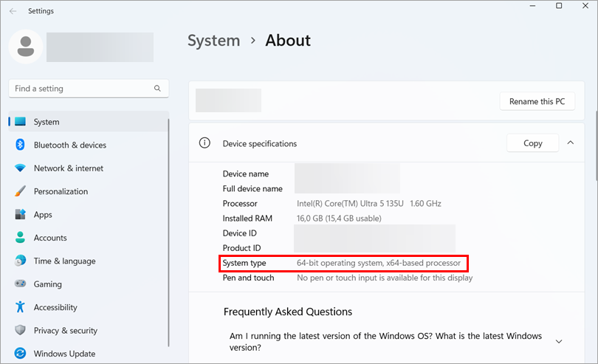This screenshot has width=598, height=364.
Task: Click the Windows Update refresh icon
Action: [x=20, y=354]
